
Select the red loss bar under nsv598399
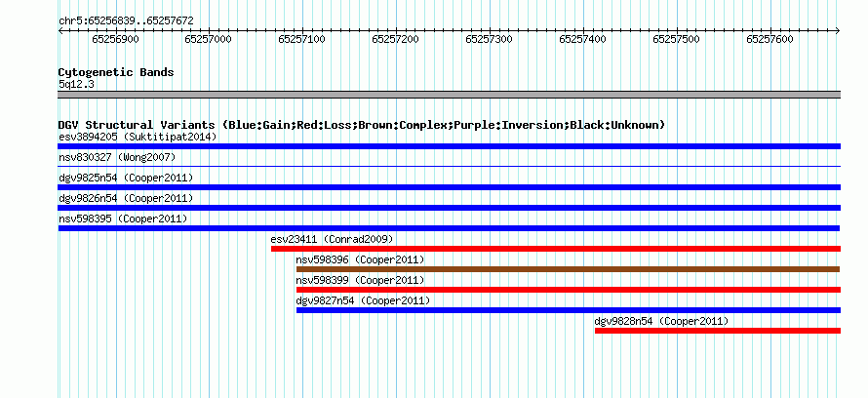tap(569, 290)
